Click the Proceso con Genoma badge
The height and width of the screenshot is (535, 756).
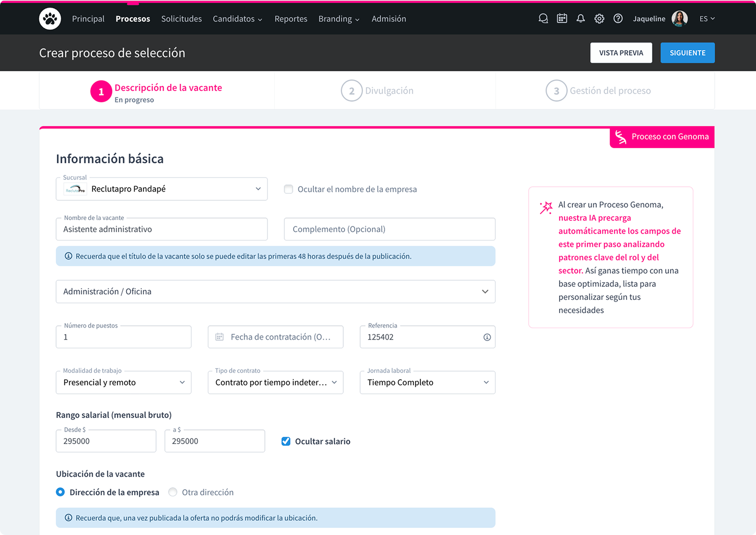(662, 137)
